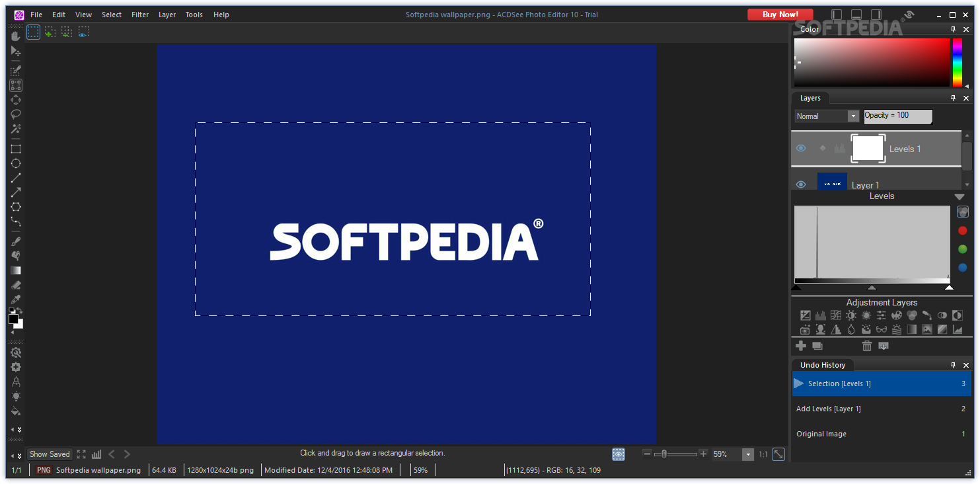Delete selected layer with trash icon
Screen dimensions: 980x484
pyautogui.click(x=867, y=346)
